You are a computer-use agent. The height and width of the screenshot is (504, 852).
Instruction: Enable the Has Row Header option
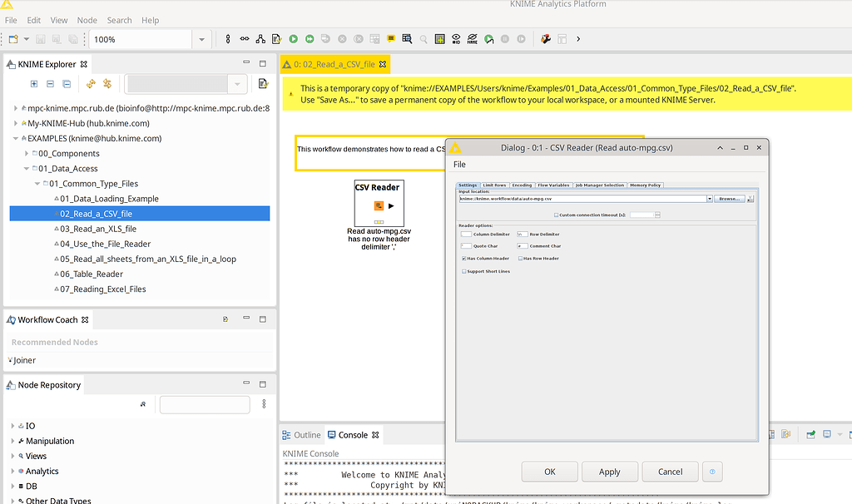520,259
